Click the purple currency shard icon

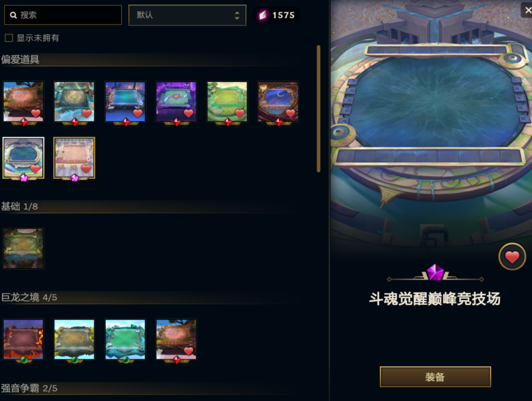(262, 15)
